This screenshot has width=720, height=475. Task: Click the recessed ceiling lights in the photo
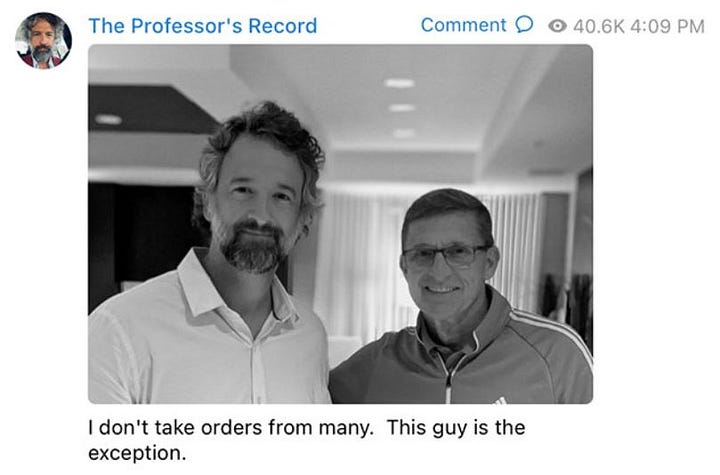tap(400, 107)
